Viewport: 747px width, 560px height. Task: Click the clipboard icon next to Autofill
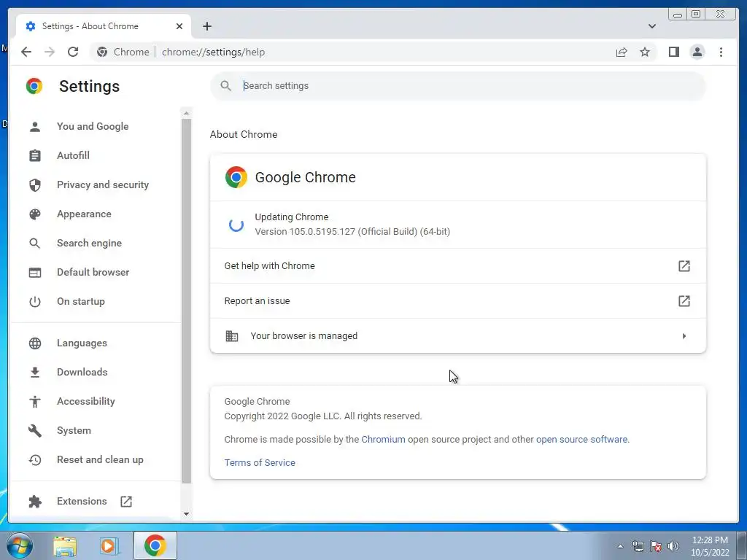[35, 156]
